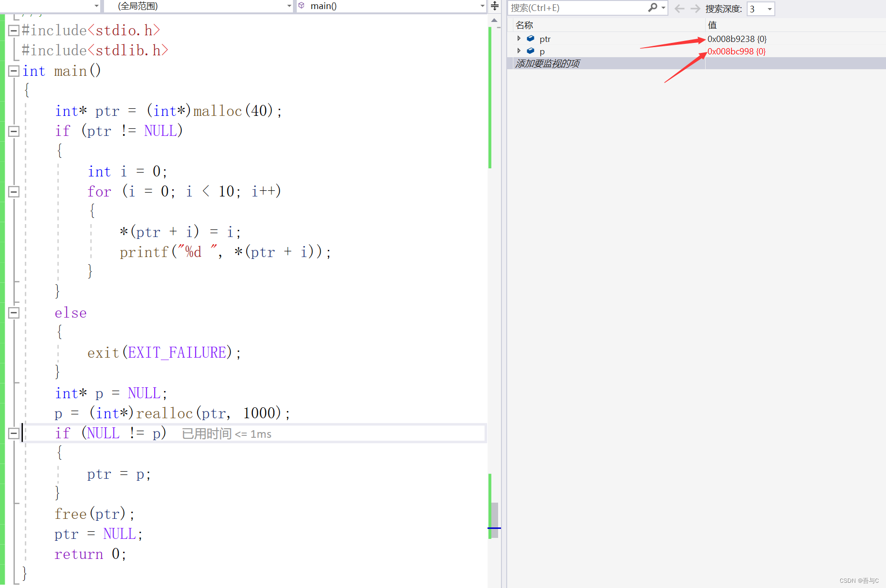This screenshot has height=588, width=886.
Task: Click the forward arrow in watch search
Action: click(695, 9)
